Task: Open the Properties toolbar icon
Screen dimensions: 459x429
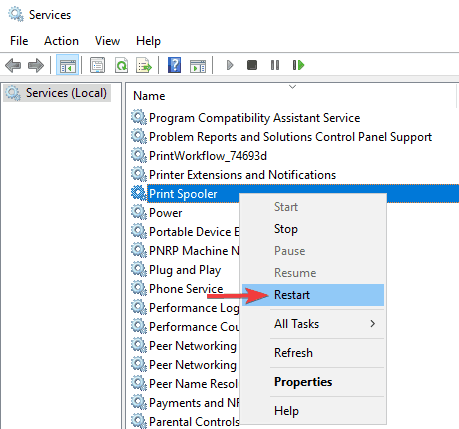Action: pyautogui.click(x=97, y=65)
